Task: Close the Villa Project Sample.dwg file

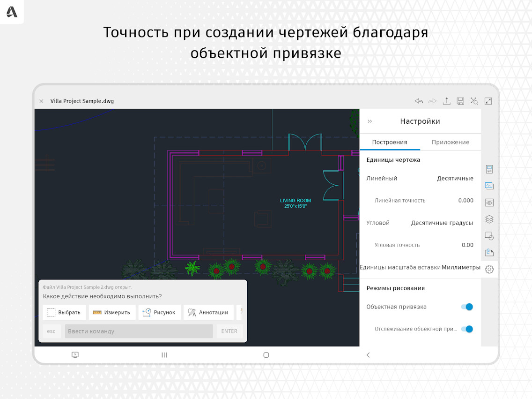Action: tap(41, 101)
